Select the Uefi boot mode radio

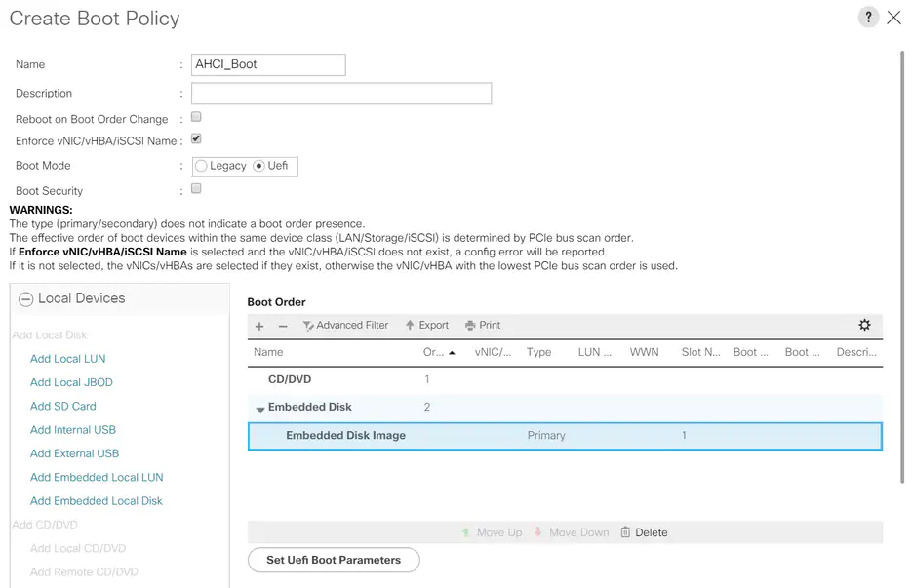pos(258,166)
